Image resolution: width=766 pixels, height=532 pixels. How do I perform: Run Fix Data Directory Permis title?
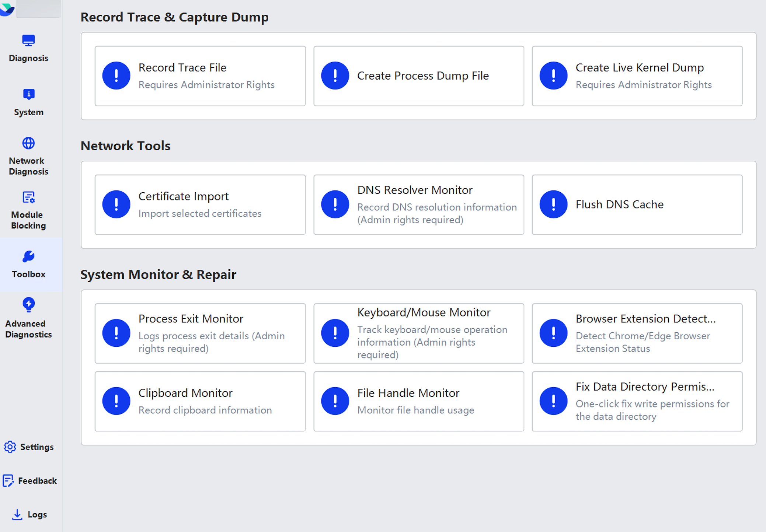pos(645,386)
